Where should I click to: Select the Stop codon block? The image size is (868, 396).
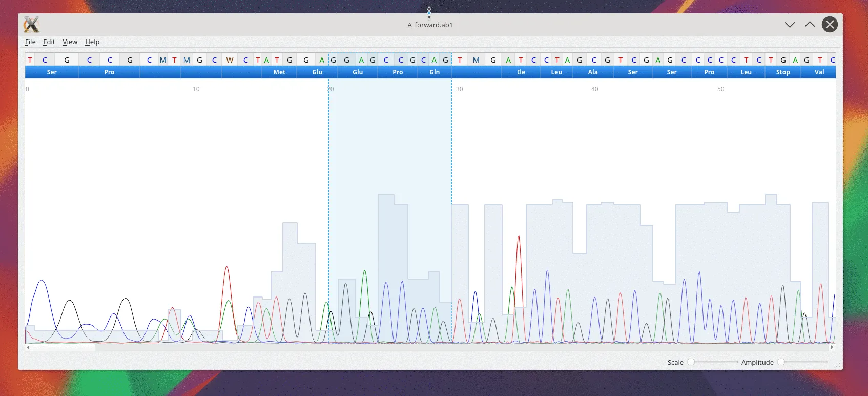(783, 72)
